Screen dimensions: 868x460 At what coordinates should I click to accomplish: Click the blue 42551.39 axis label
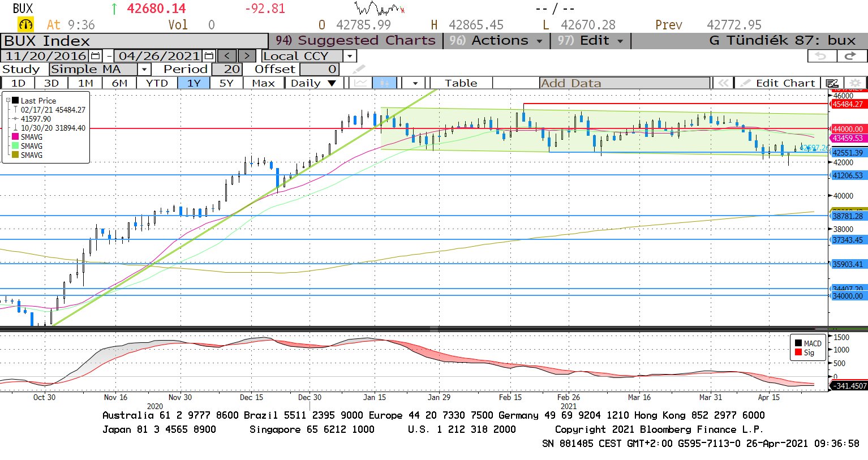click(848, 153)
